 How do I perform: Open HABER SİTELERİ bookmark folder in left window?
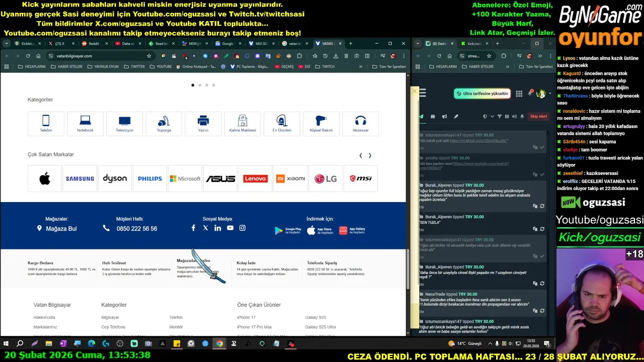pos(65,66)
